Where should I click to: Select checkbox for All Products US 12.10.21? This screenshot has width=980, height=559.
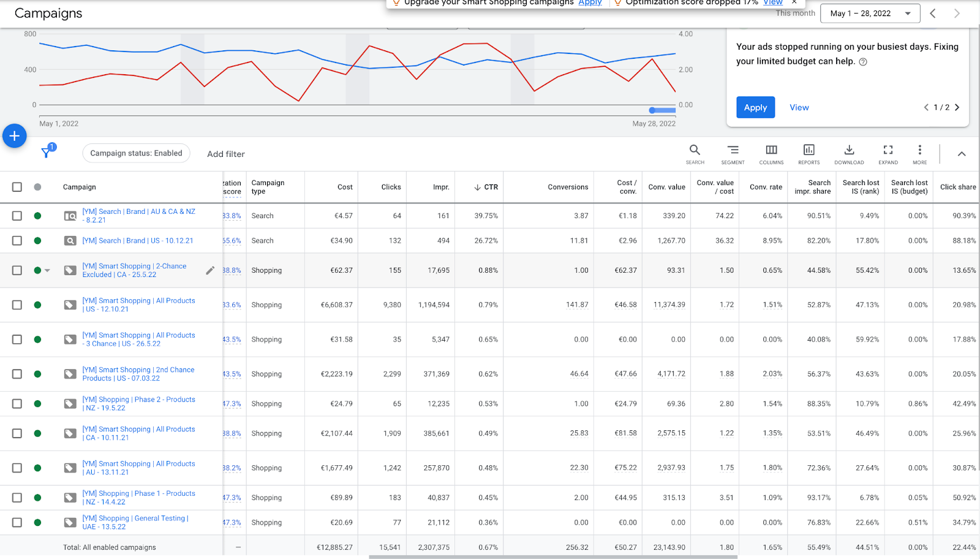[x=17, y=305]
